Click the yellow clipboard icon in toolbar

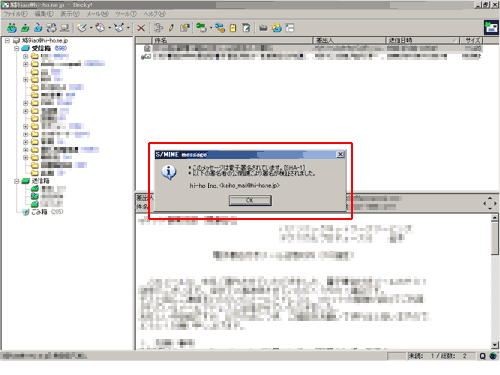(233, 28)
